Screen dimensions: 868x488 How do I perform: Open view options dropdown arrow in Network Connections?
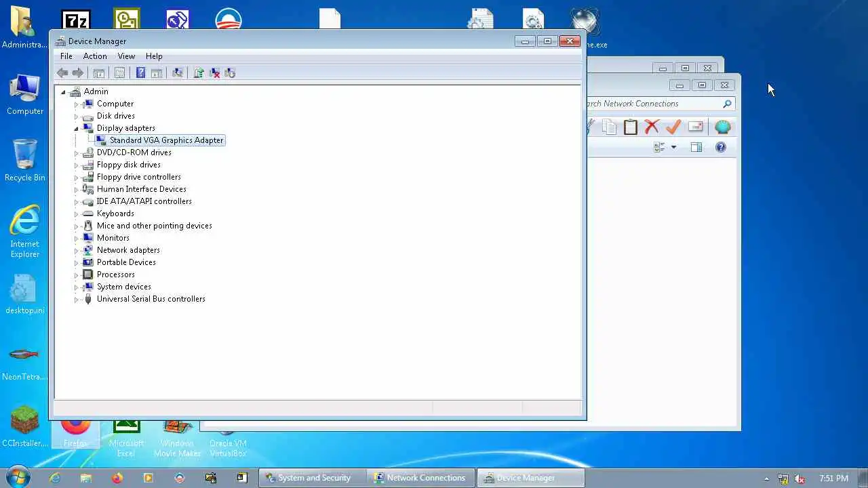(673, 147)
